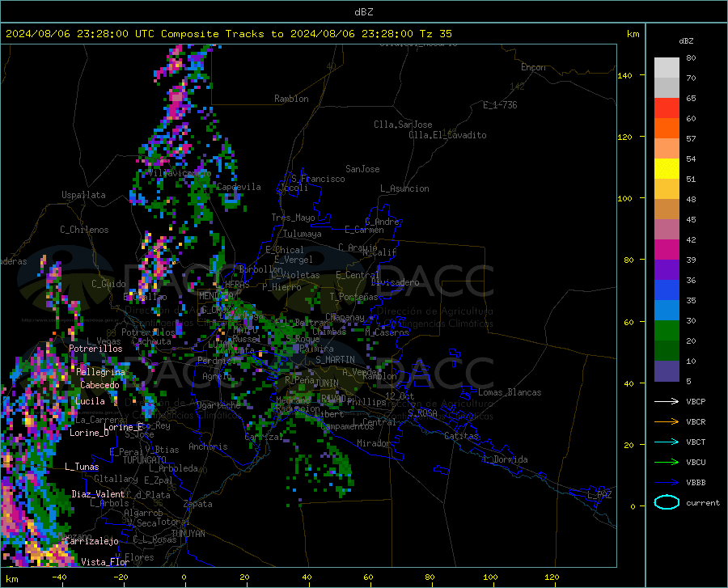The width and height of the screenshot is (728, 588).
Task: Select the white 80 dBZ color swatch
Action: point(667,68)
